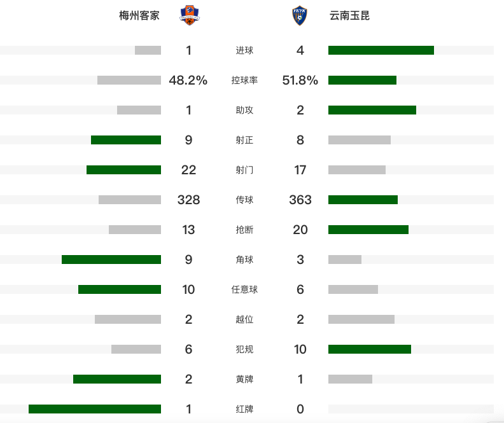The image size is (504, 423).
Task: Click the Yunnan Yukun team logo
Action: tap(300, 15)
